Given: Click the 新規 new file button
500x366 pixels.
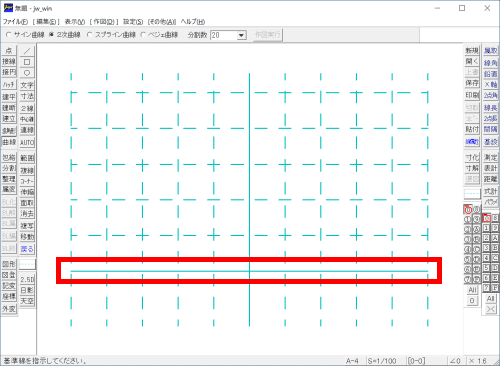Looking at the screenshot, I should tap(472, 51).
